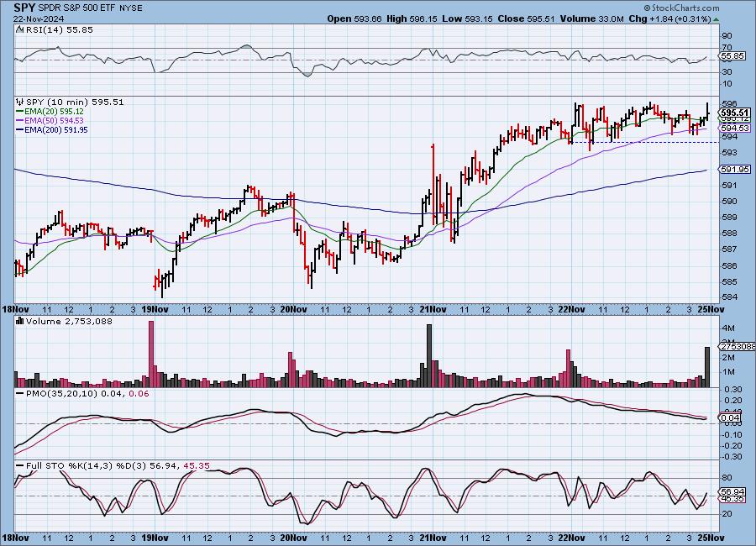The image size is (756, 546).
Task: Click the Close 595.51 value in header
Action: [x=526, y=18]
